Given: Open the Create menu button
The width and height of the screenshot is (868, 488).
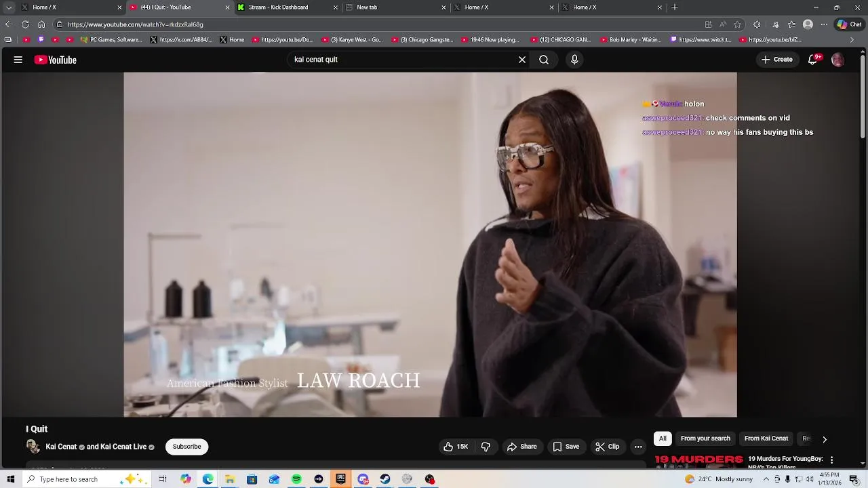Looking at the screenshot, I should coord(776,60).
